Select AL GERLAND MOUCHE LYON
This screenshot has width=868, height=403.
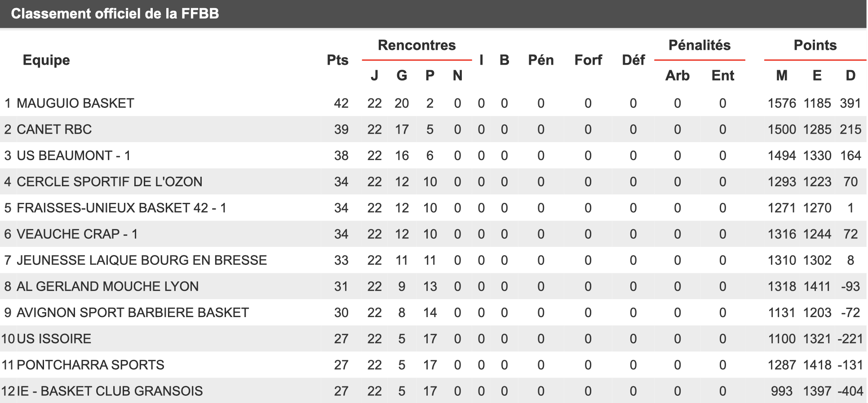(108, 286)
